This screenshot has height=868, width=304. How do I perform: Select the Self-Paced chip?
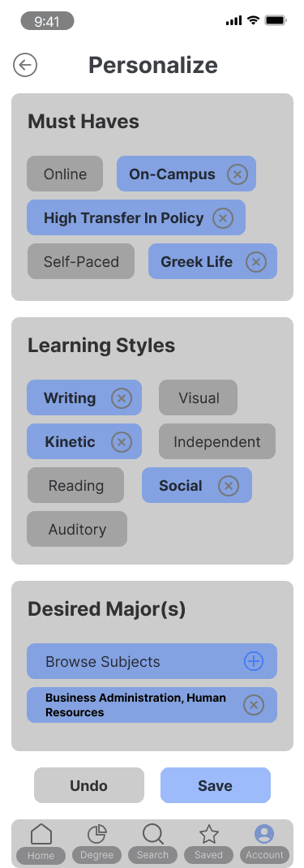tap(81, 261)
